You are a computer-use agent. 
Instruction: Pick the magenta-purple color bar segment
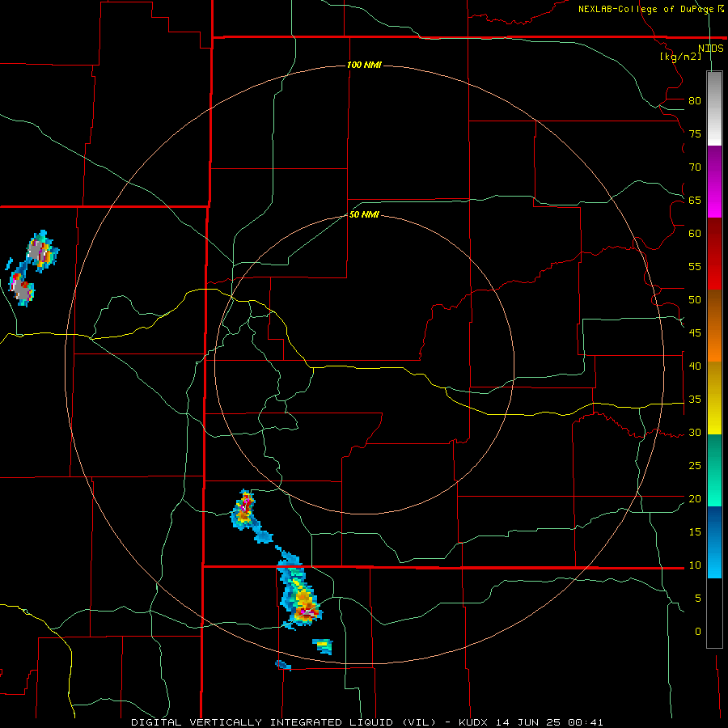click(714, 182)
